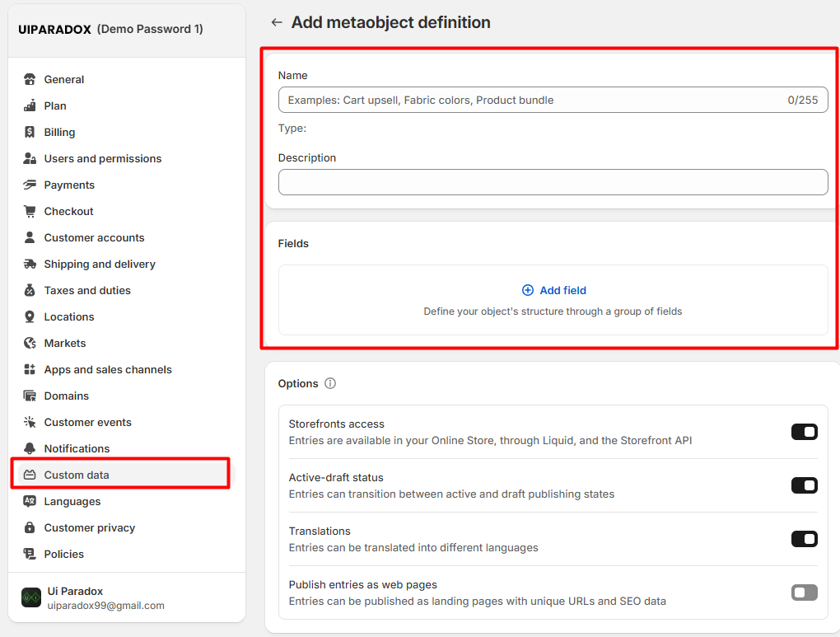Click the Checkout cart icon
840x637 pixels.
pyautogui.click(x=30, y=212)
